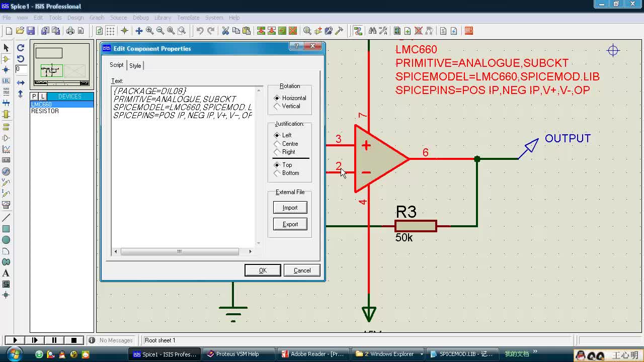Pause the simulation
This screenshot has height=362, width=644.
[x=54, y=340]
